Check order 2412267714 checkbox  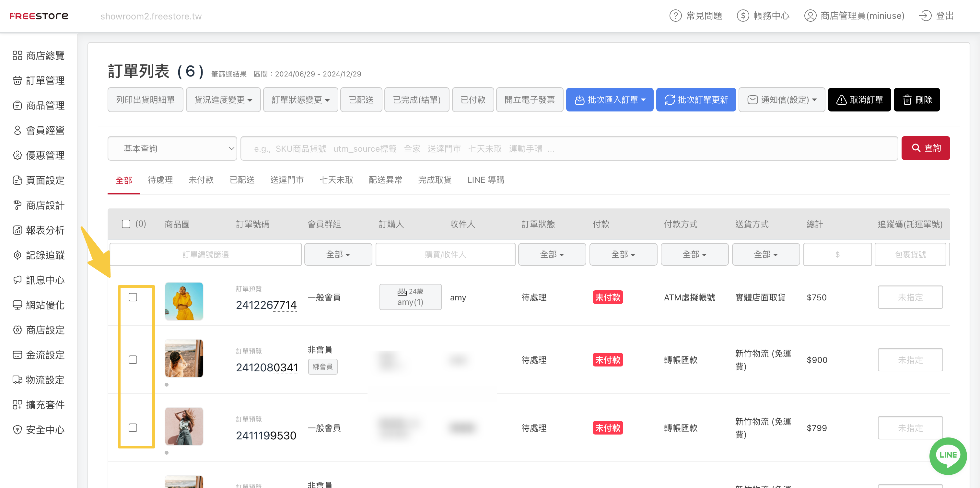coord(133,297)
